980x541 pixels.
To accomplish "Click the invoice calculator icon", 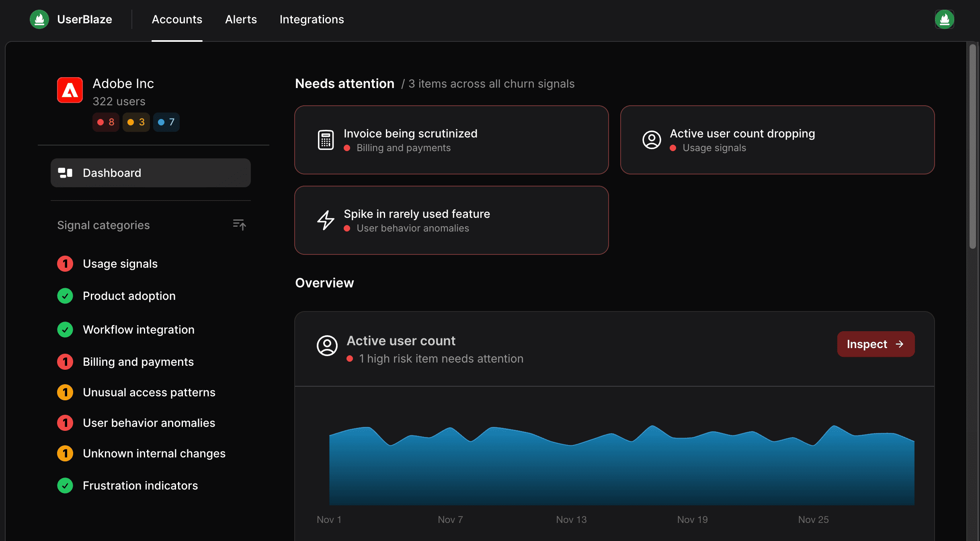I will [x=326, y=140].
